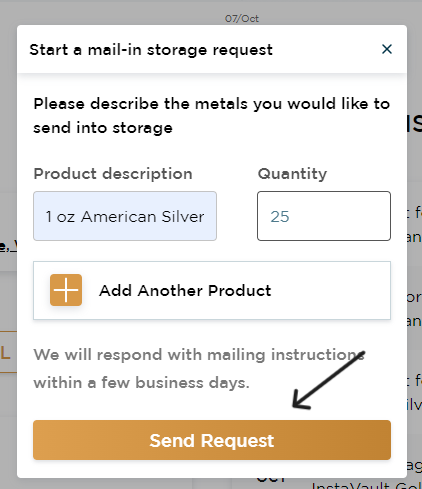422x489 pixels.
Task: Click the underlined link fragment at left edge
Action: (8, 246)
